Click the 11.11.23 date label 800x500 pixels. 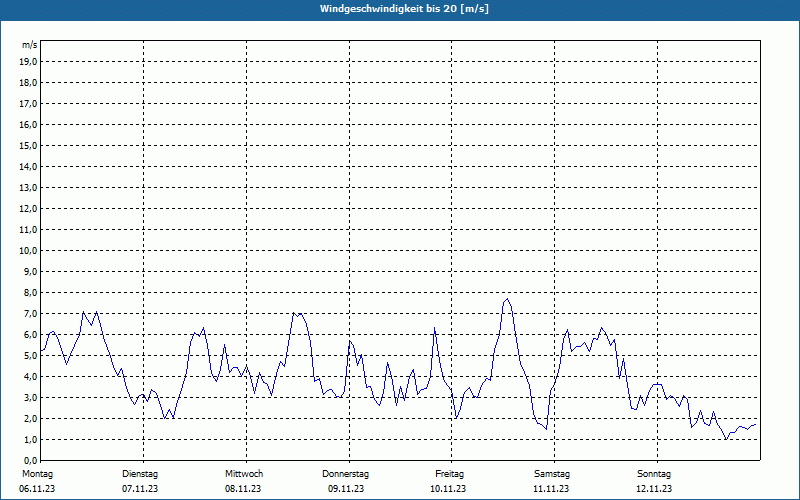pos(552,489)
